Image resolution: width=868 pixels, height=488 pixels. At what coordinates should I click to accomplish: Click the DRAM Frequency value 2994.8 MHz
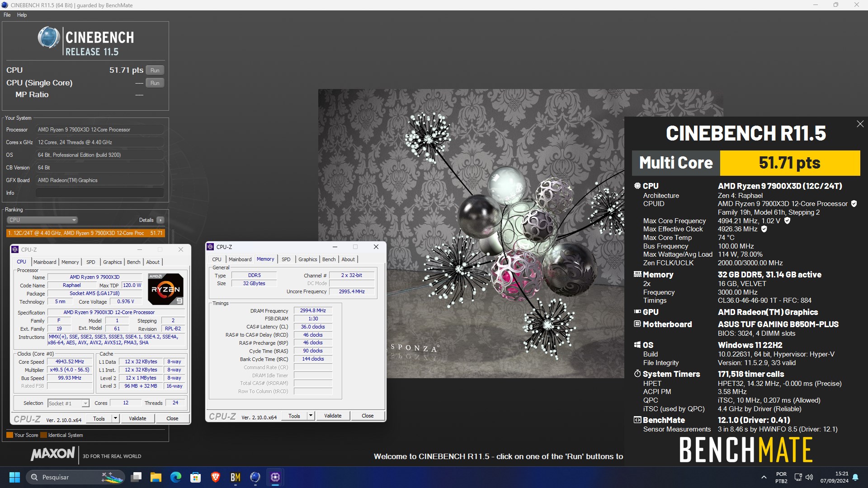click(x=313, y=310)
